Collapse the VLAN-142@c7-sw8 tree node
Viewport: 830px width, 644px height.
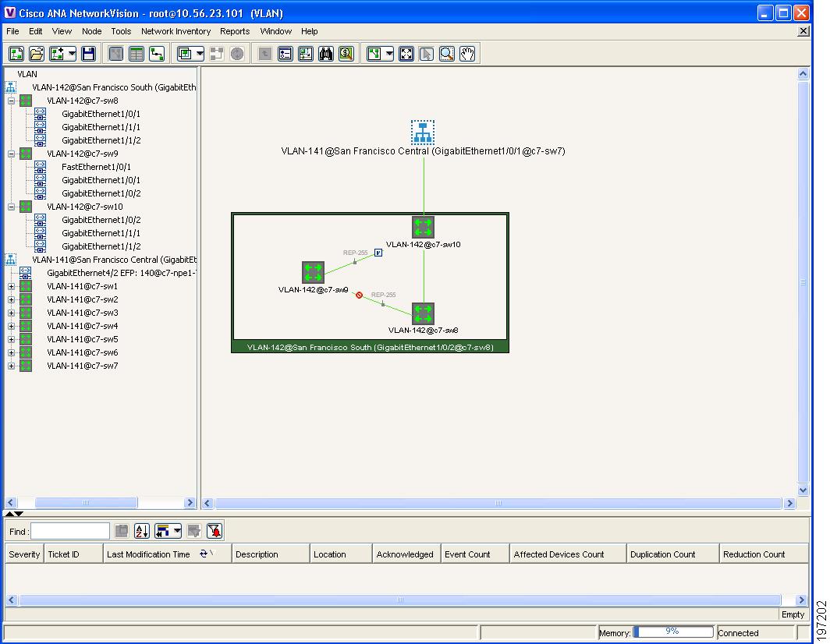11,101
